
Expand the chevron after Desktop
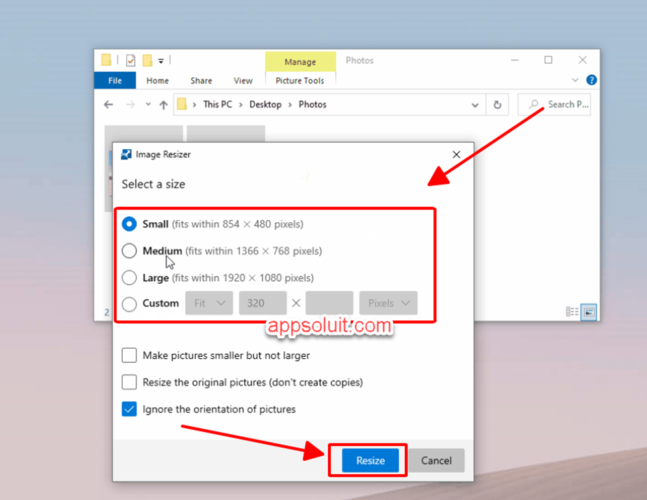[290, 105]
